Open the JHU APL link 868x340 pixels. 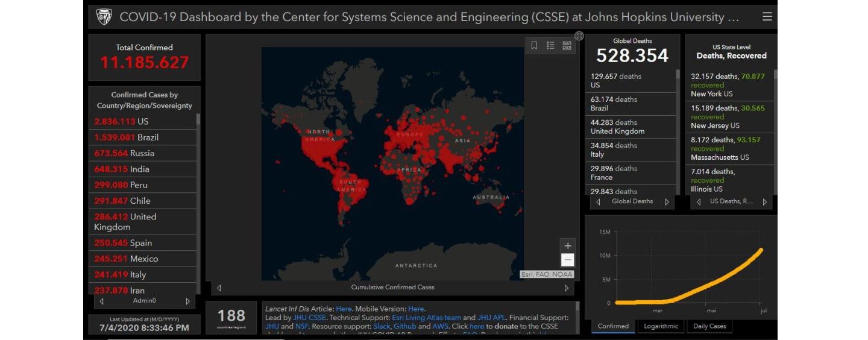coord(492,318)
